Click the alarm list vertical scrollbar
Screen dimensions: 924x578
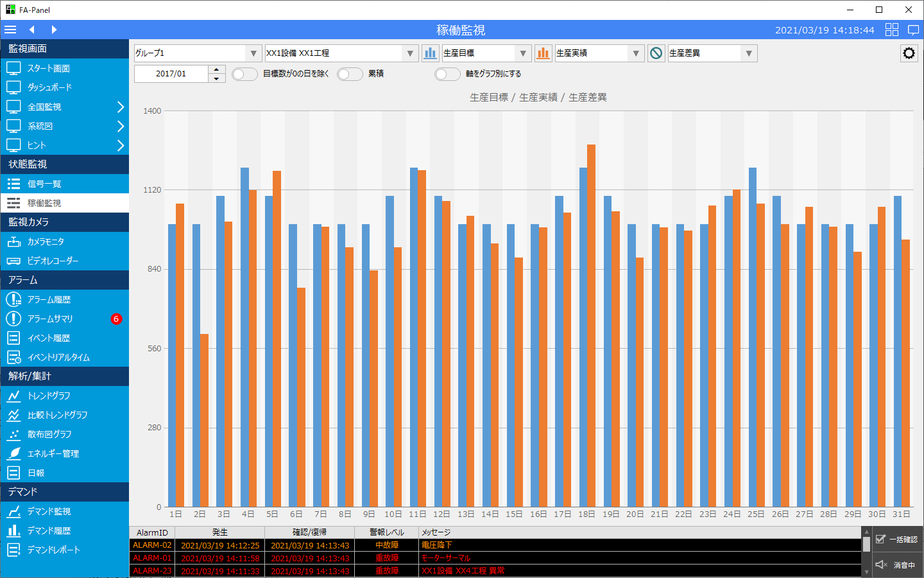pyautogui.click(x=866, y=552)
